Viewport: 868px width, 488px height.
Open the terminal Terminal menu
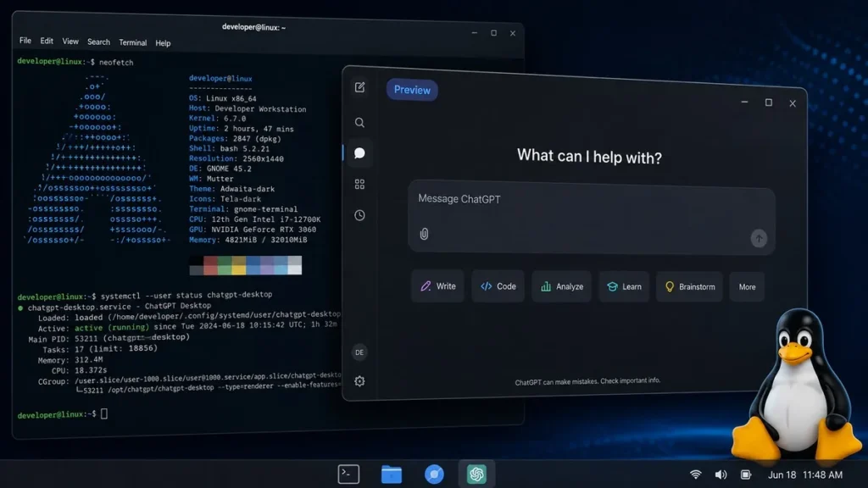coord(133,42)
